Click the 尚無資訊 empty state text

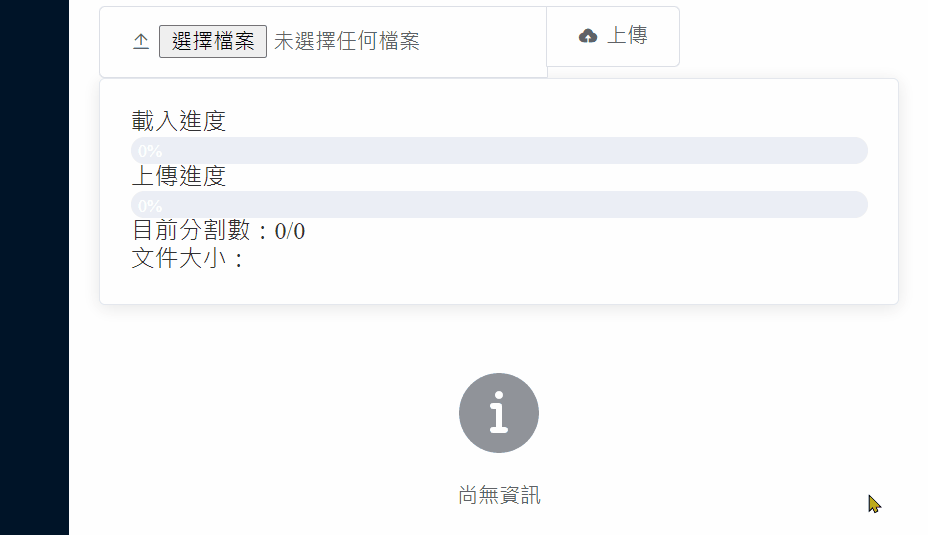click(499, 495)
